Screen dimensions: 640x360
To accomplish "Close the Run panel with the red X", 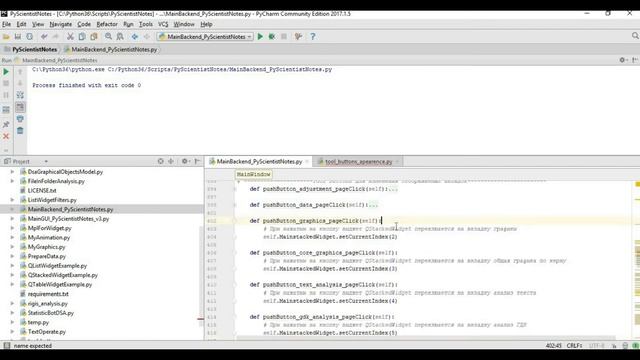I will point(6,136).
